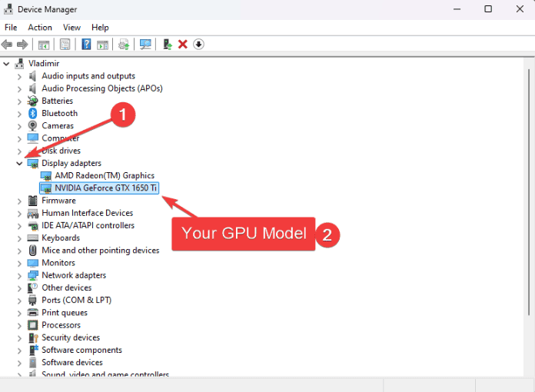Image resolution: width=535 pixels, height=392 pixels.
Task: Collapse the Vladimir root node
Action: [6, 64]
